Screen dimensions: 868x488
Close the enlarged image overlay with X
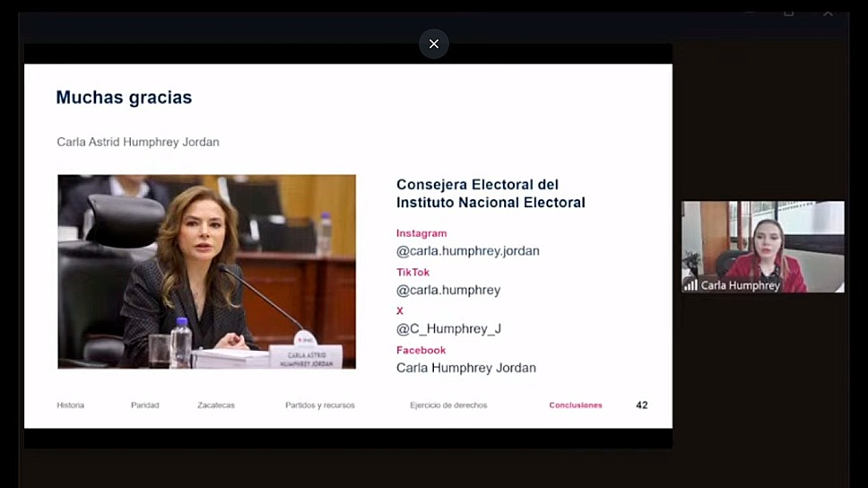tap(433, 44)
